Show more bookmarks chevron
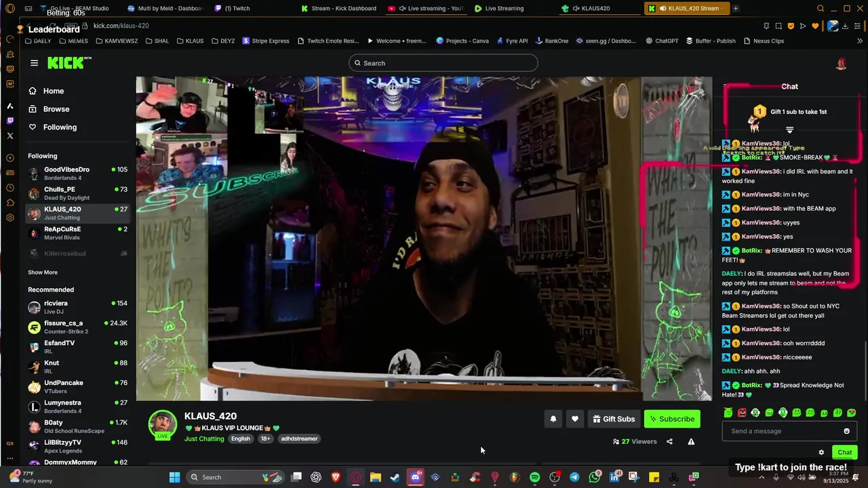This screenshot has width=868, height=488. [x=861, y=41]
